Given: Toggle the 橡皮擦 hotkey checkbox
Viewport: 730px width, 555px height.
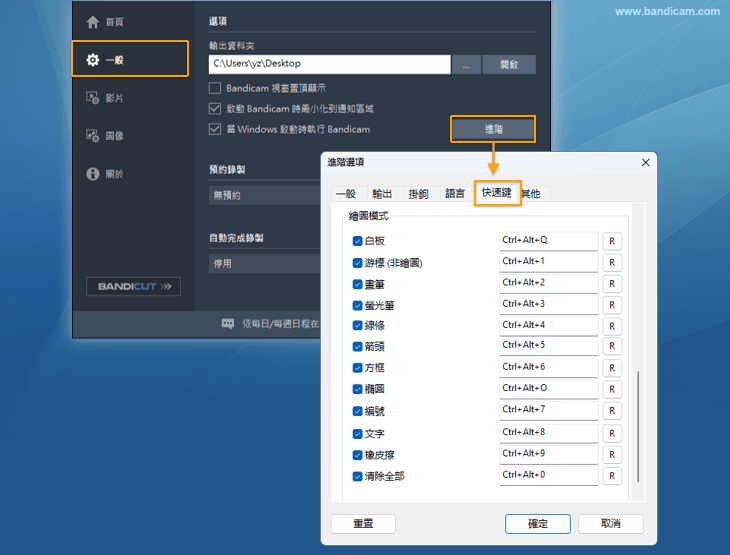Looking at the screenshot, I should point(358,455).
